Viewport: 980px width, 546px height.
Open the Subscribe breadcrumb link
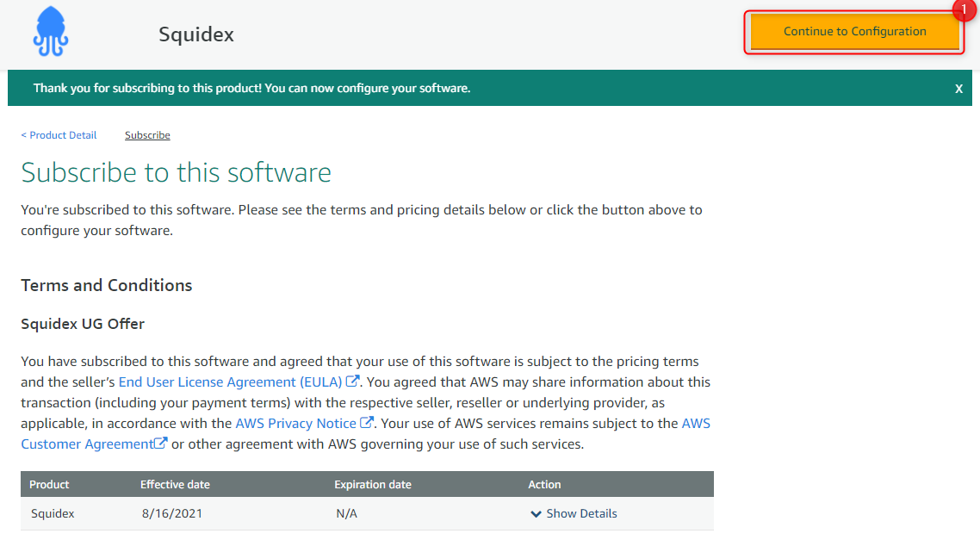click(147, 135)
